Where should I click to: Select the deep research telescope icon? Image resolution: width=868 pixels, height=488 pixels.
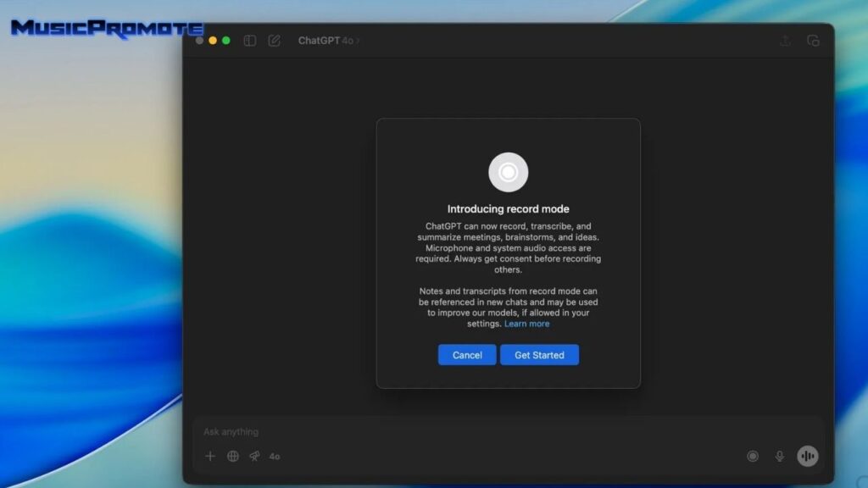coord(254,456)
